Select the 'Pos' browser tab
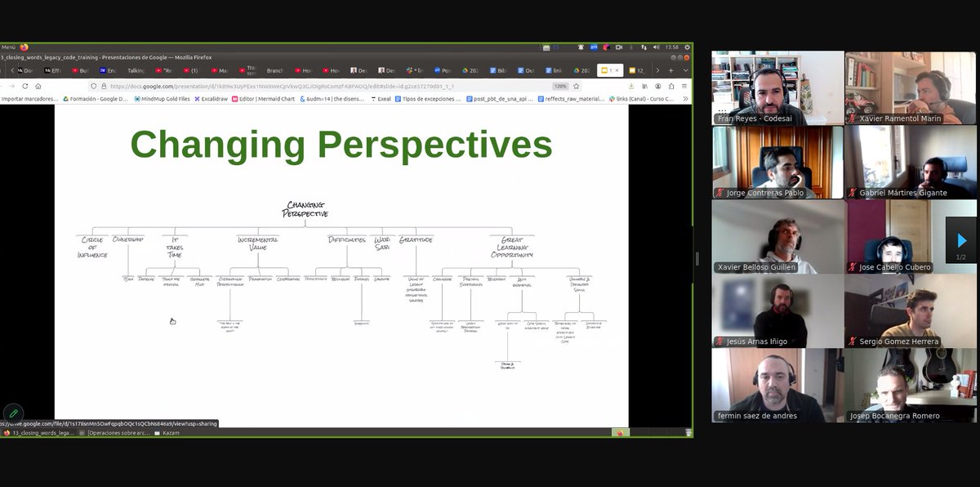980x487 pixels. coord(442,70)
